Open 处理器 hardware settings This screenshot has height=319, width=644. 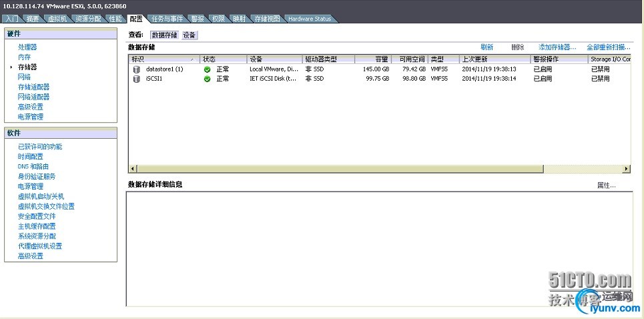click(x=27, y=47)
